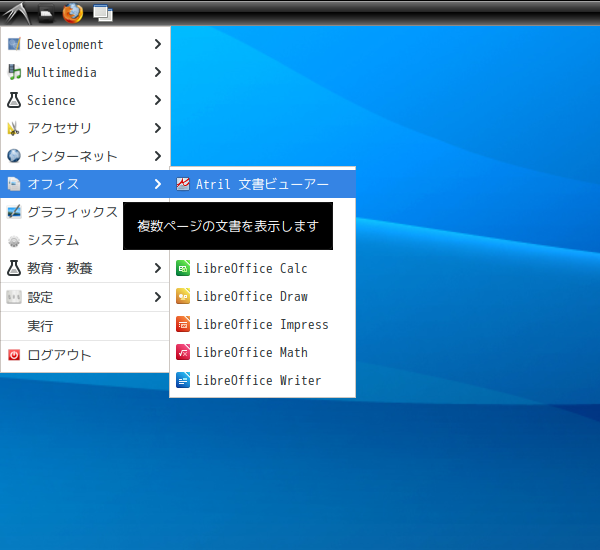Click the show desktop windows icon
The width and height of the screenshot is (600, 550).
coord(103,14)
